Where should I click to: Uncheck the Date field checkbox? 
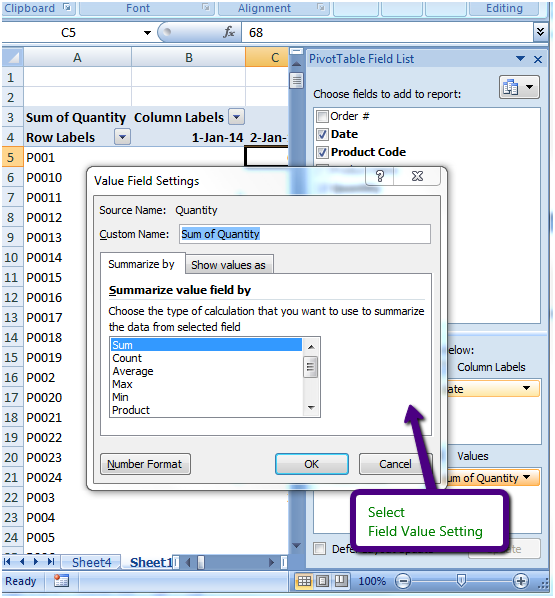[322, 134]
